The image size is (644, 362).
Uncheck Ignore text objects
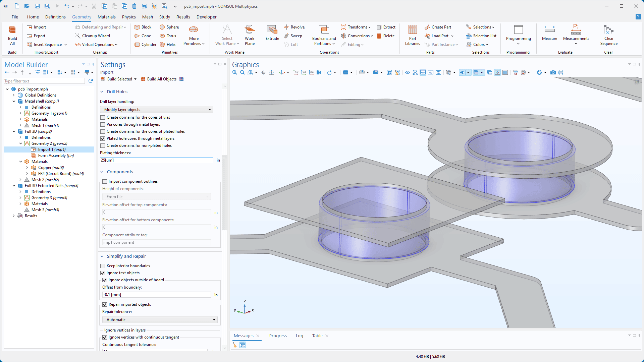click(103, 273)
